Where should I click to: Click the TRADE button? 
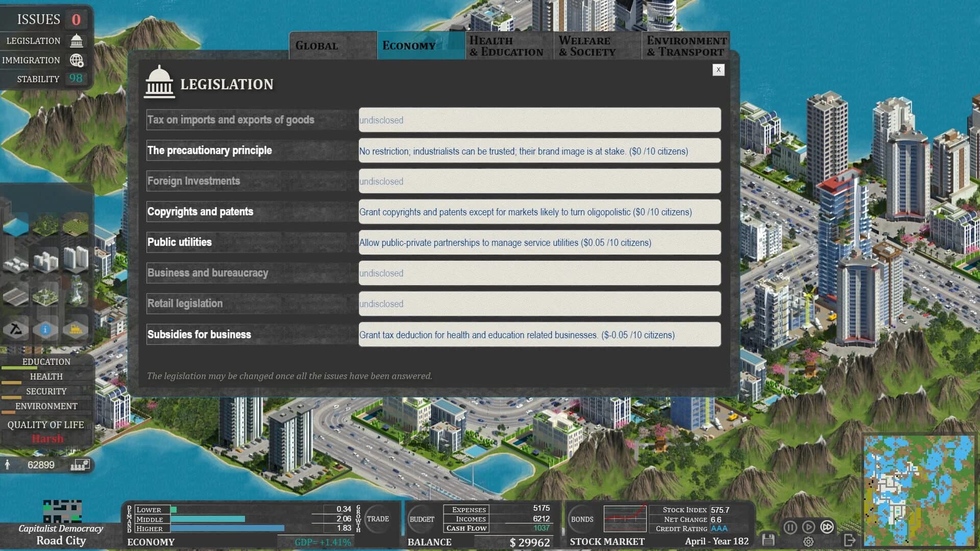[378, 519]
